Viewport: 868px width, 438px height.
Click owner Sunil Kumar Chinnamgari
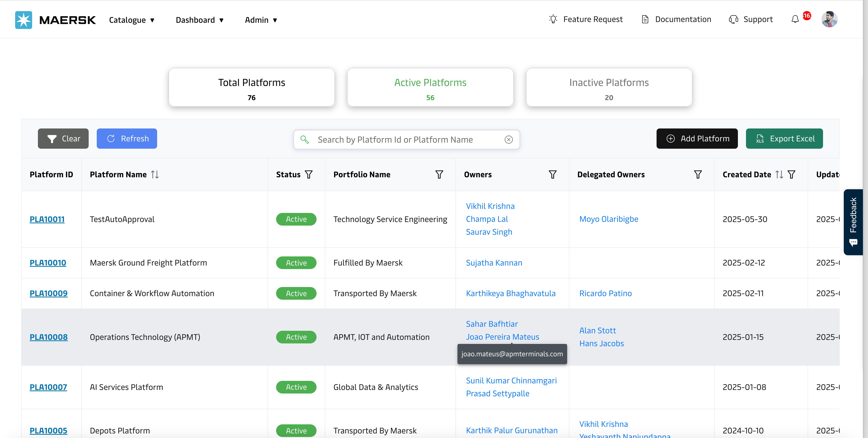[511, 381]
